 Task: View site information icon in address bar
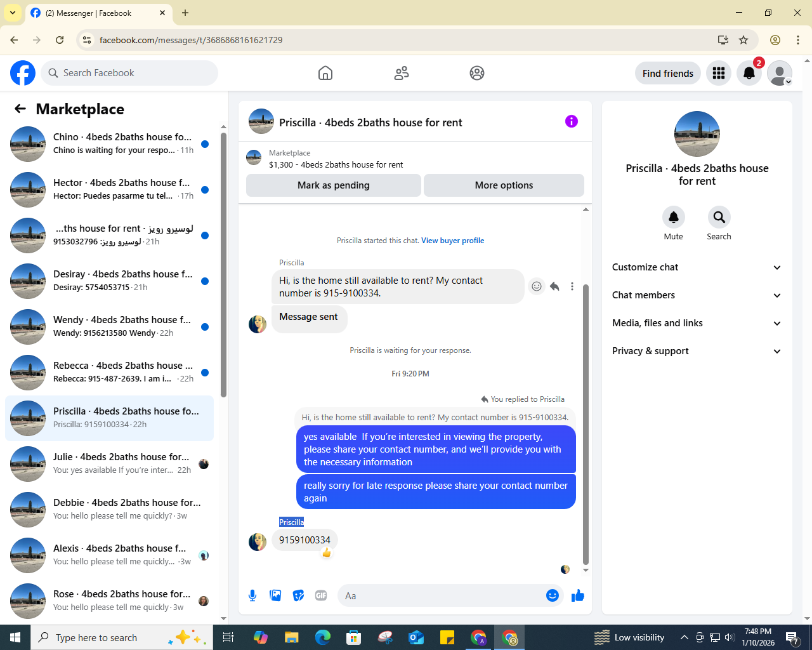[88, 40]
